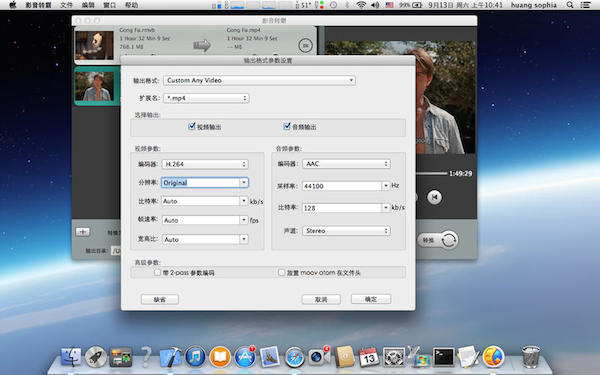Enable the 2-pass encoding checkbox
This screenshot has width=600, height=375.
[x=157, y=272]
